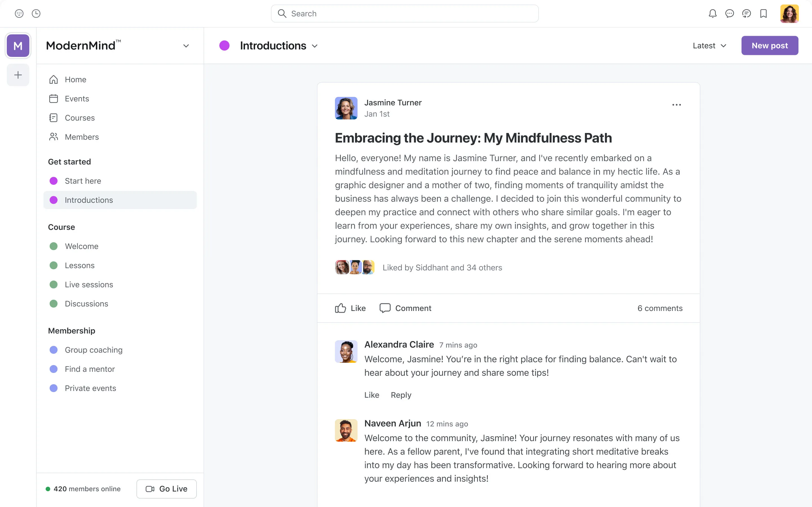Open the post options three-dots menu
The height and width of the screenshot is (507, 812).
pos(676,104)
